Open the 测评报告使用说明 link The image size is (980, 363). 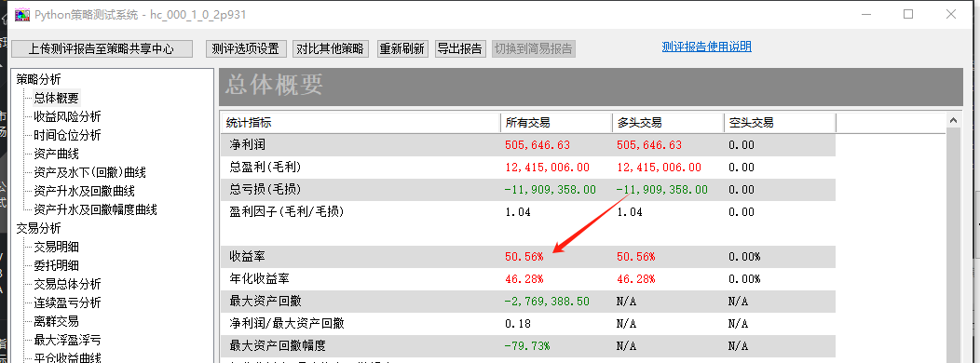tap(706, 47)
